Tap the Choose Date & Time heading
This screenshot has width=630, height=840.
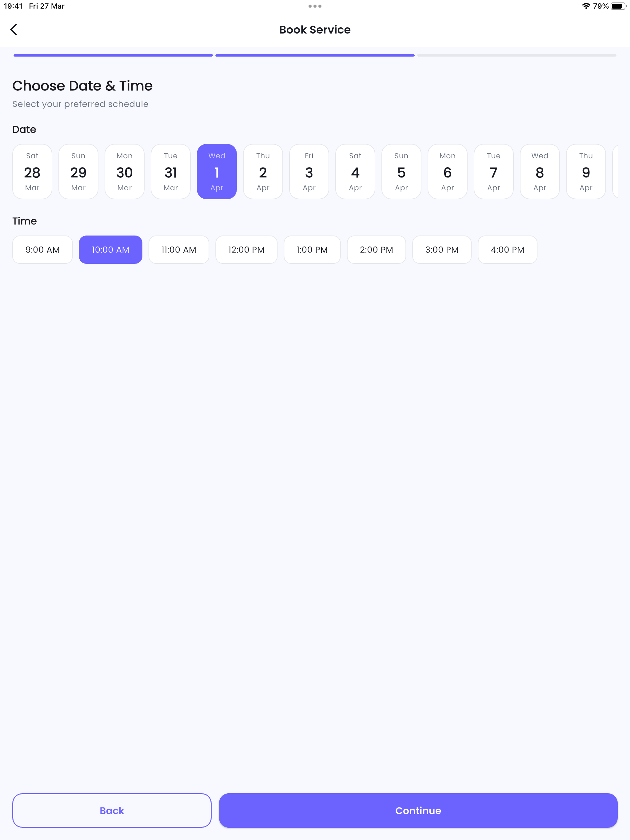[x=82, y=86]
